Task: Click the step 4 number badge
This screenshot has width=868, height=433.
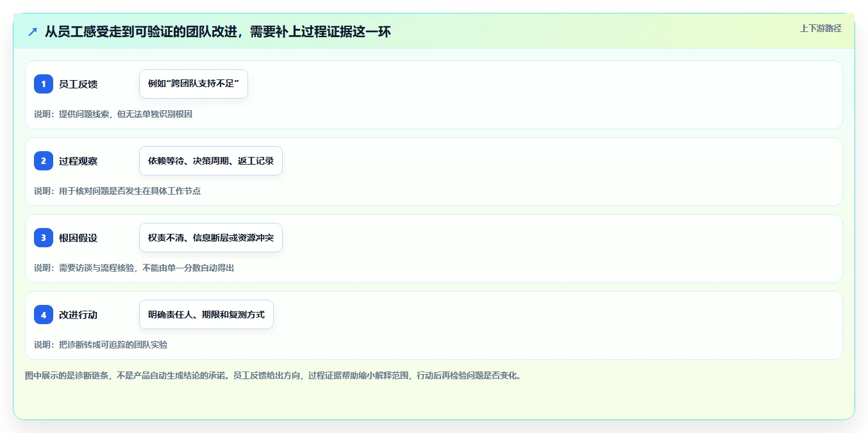Action: click(44, 315)
